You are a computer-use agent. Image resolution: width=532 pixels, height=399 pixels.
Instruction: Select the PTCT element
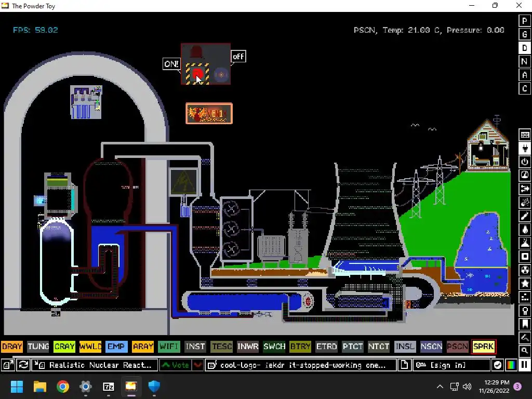pyautogui.click(x=353, y=347)
